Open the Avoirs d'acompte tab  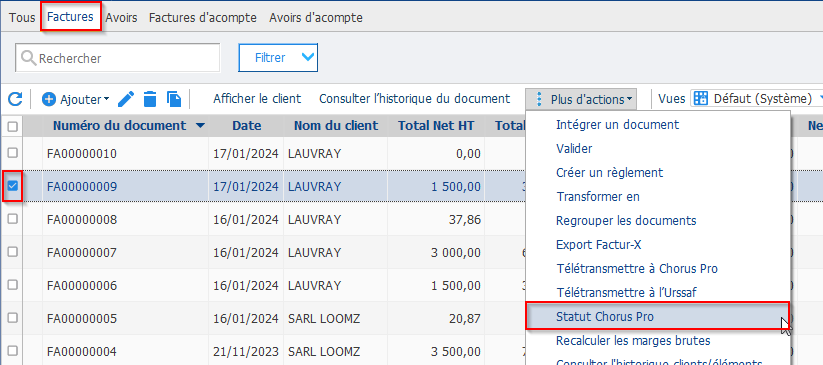316,17
